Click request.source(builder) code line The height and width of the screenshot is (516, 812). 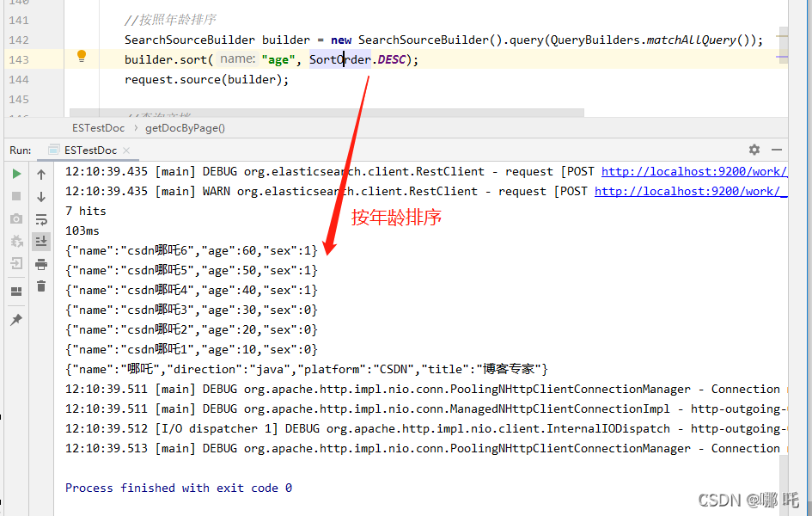(206, 80)
